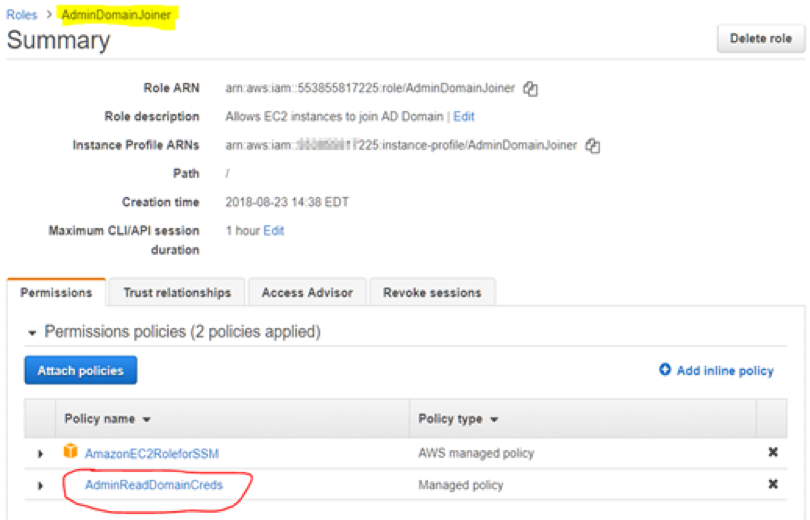
Task: Click the Delete role button
Action: pyautogui.click(x=761, y=39)
